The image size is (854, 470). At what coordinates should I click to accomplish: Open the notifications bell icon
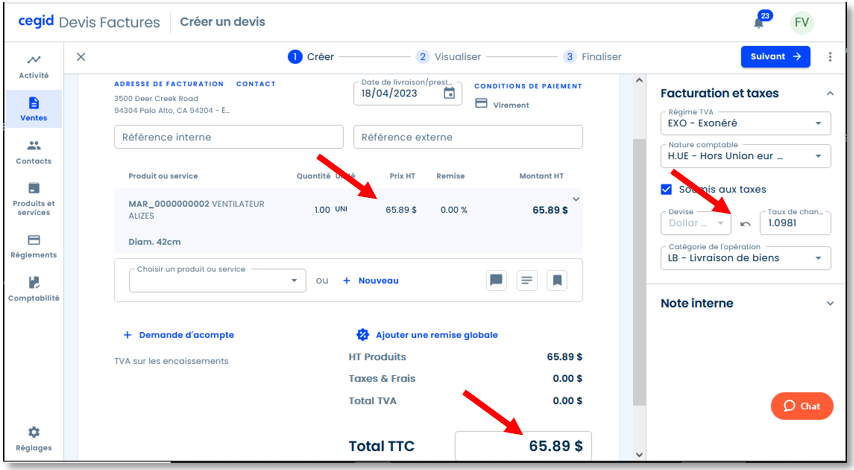[758, 23]
